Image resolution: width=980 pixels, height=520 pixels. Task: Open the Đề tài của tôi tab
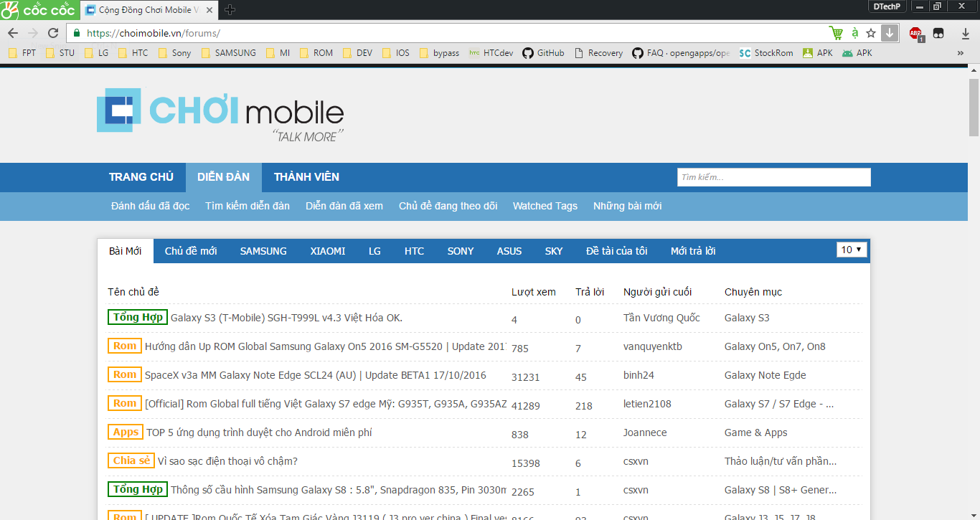tap(617, 251)
